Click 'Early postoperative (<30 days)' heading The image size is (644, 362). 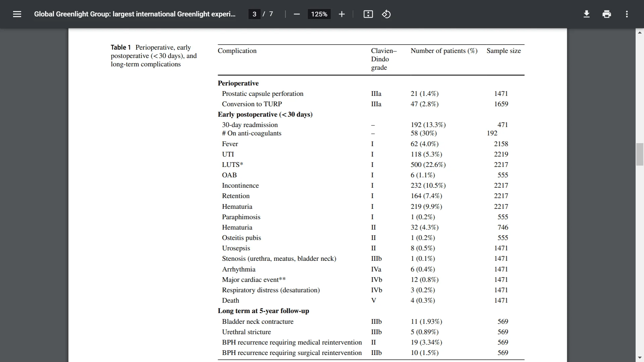265,114
